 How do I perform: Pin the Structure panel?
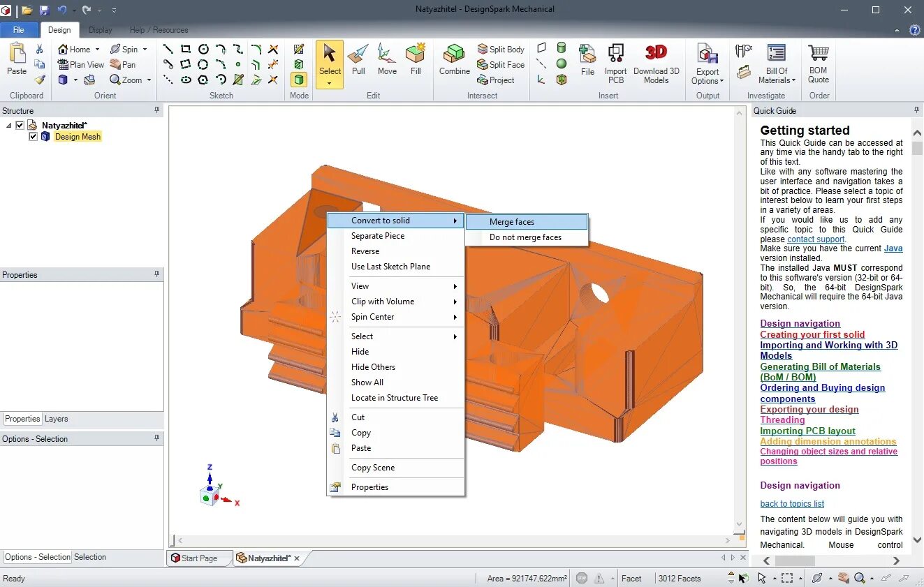tap(157, 110)
